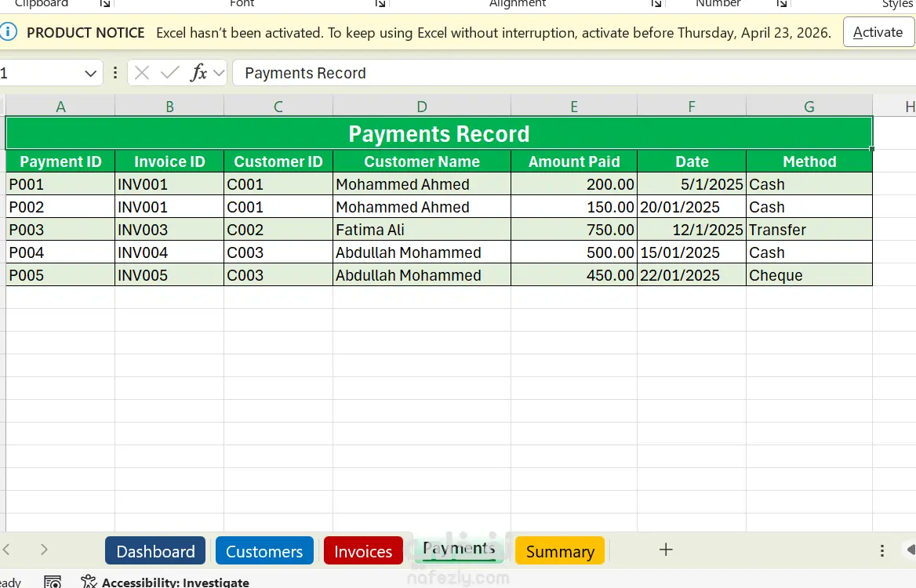Select date cell 20/01/2025
916x588 pixels.
(692, 207)
